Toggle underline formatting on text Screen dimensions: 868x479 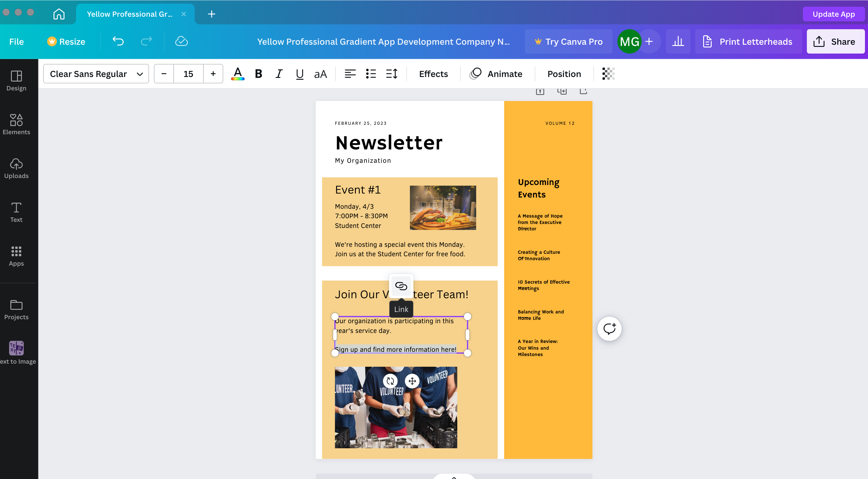pos(300,73)
